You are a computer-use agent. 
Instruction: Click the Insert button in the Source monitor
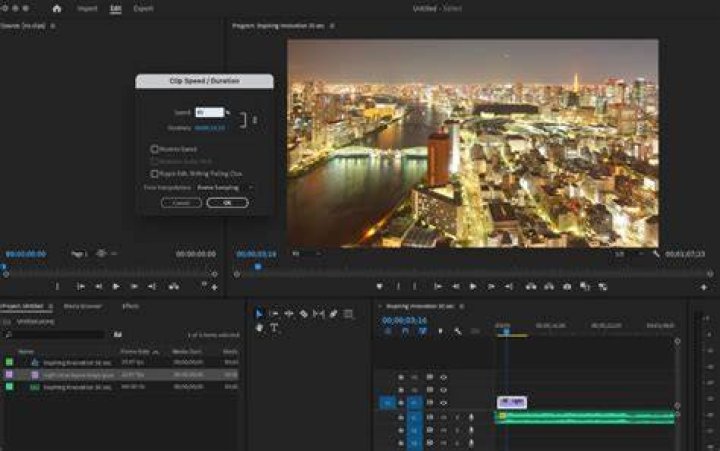point(174,287)
